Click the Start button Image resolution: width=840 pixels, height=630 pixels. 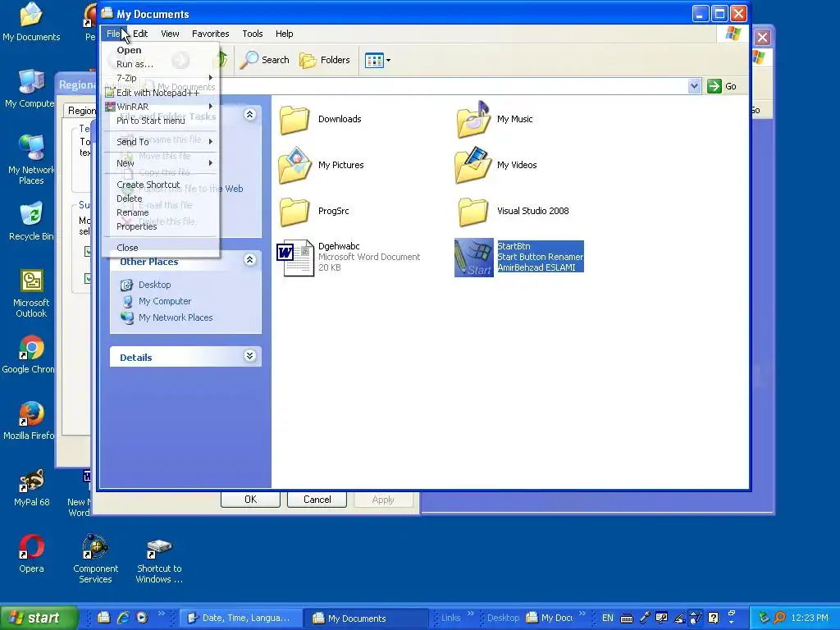click(x=39, y=618)
